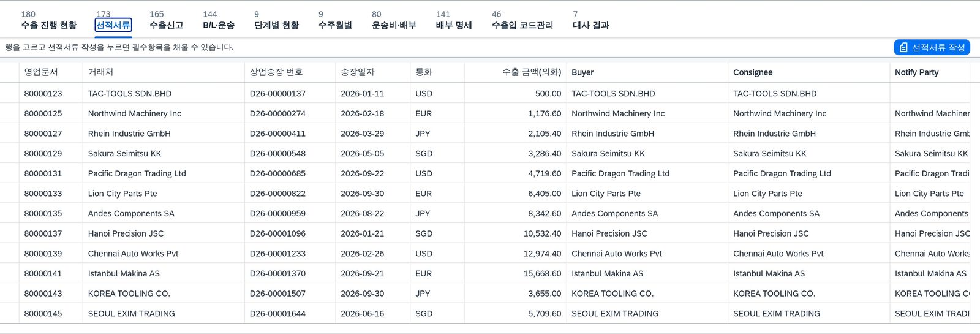Open the 수출입 코드관리 tab
The height and width of the screenshot is (334, 980).
coord(522,20)
